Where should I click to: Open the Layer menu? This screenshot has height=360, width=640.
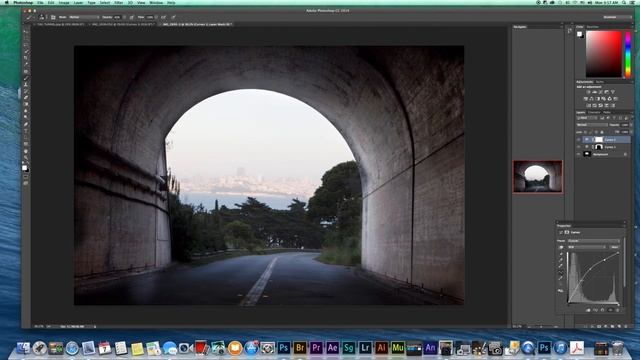78,2
